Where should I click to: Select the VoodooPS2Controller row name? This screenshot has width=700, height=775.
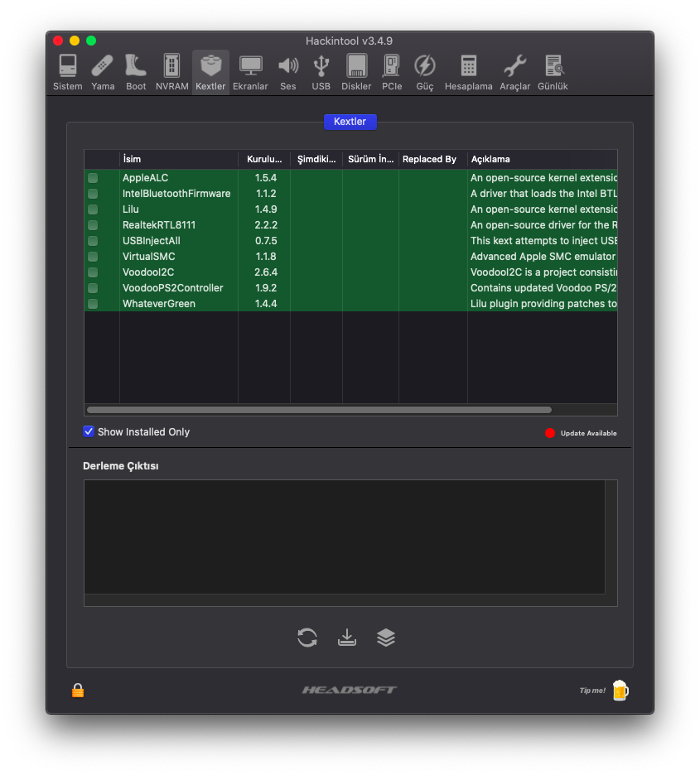pyautogui.click(x=173, y=288)
